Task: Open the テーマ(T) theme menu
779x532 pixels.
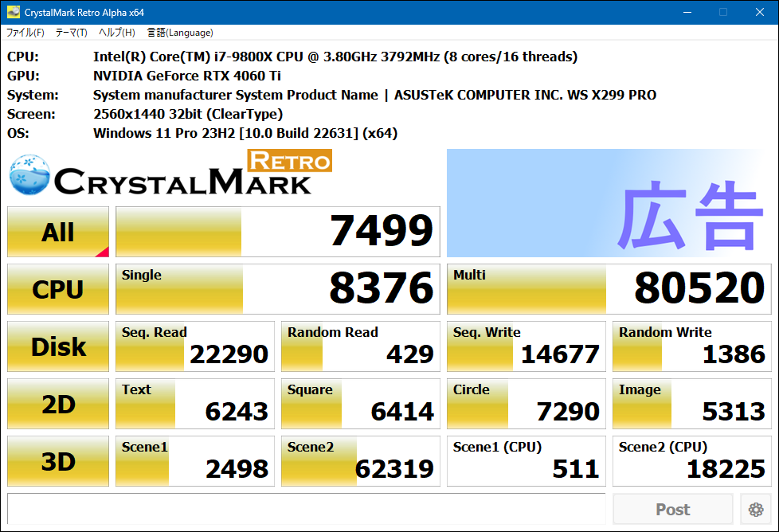Action: [x=71, y=33]
